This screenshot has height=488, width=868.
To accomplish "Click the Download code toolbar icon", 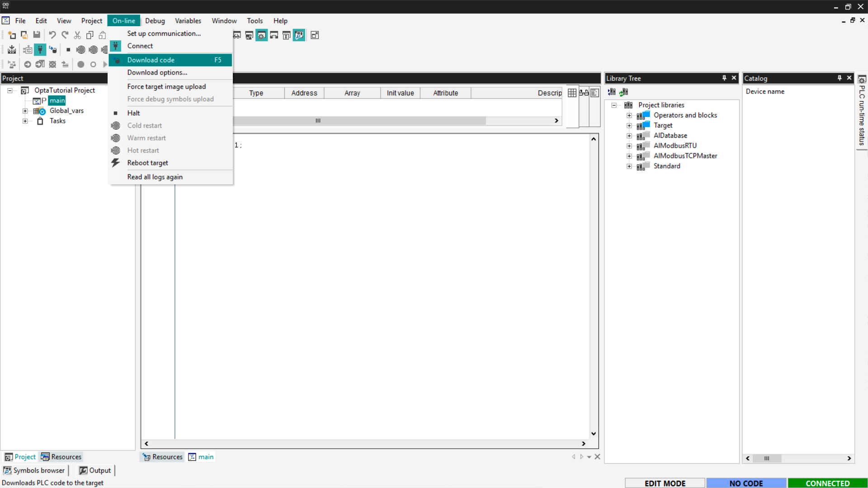I will coord(53,50).
